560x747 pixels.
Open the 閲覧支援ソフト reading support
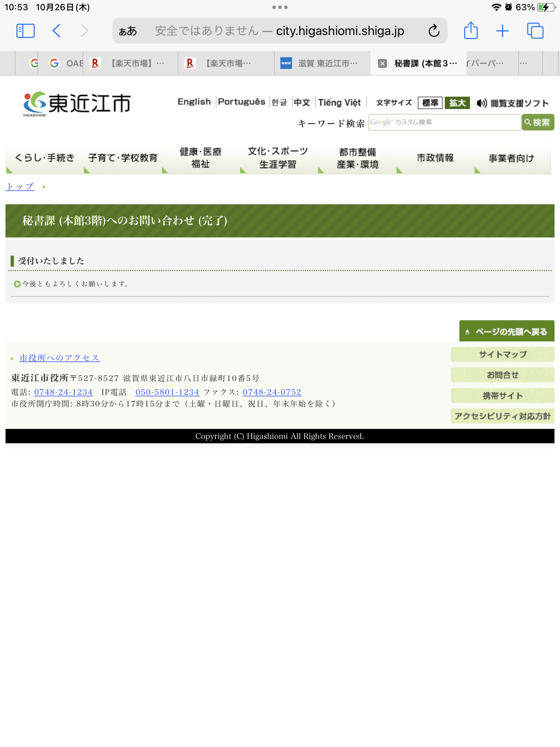[x=512, y=103]
